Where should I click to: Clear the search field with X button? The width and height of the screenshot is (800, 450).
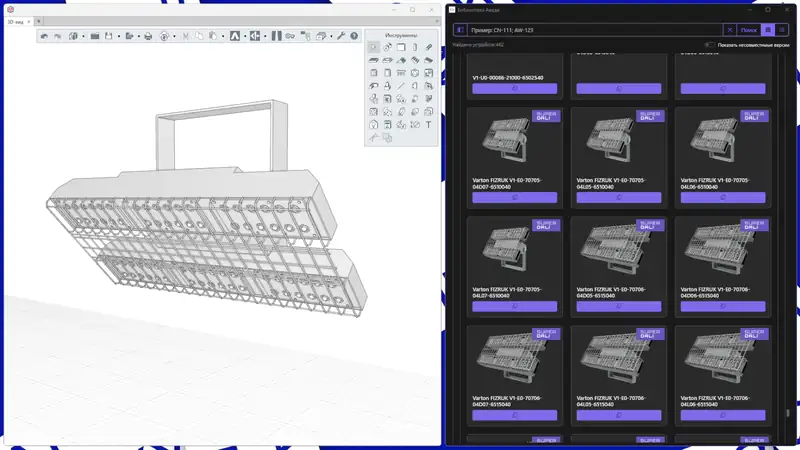click(x=730, y=30)
